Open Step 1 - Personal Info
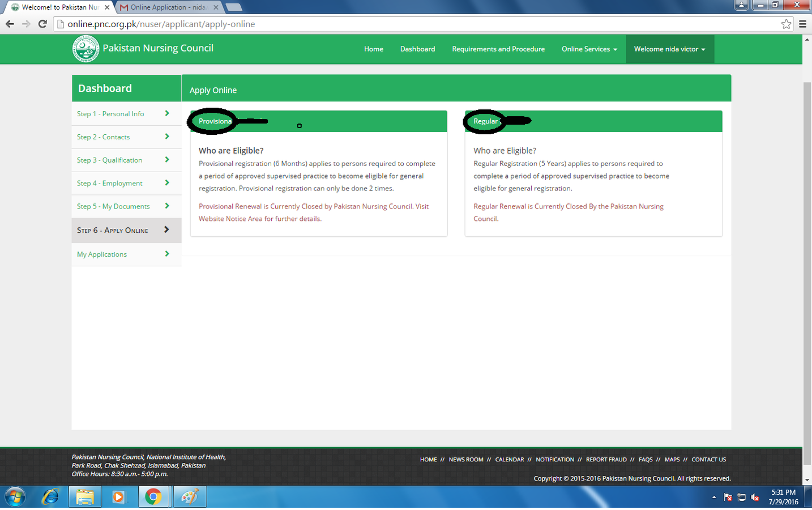This screenshot has width=812, height=510. [126, 114]
